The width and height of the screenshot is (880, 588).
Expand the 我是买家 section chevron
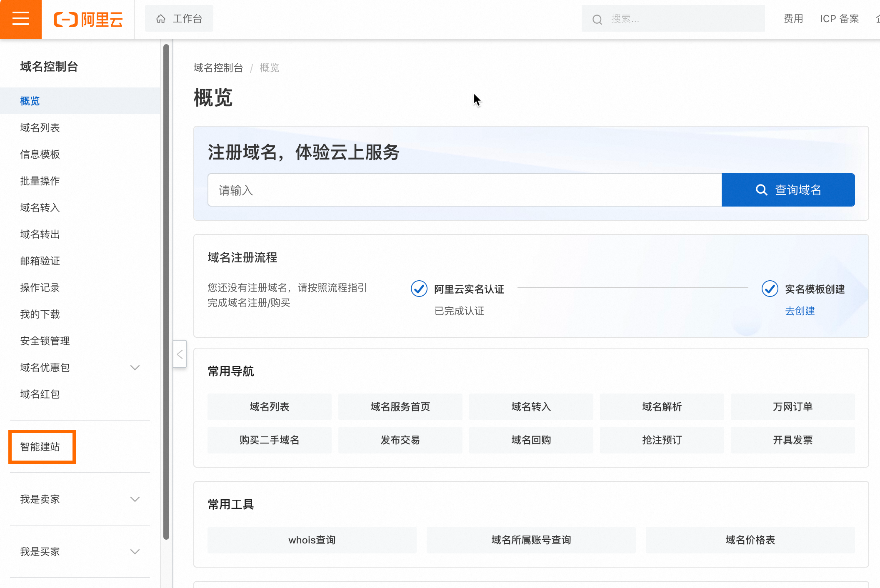coord(135,551)
